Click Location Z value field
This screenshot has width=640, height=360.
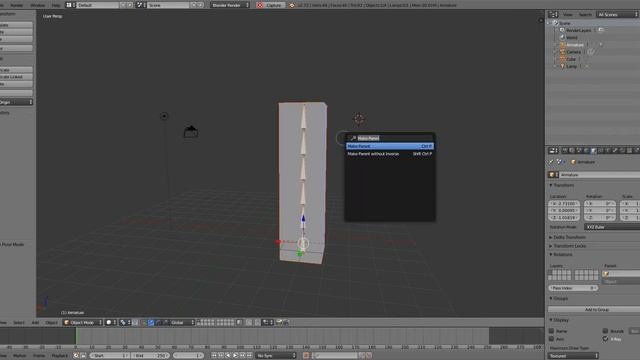[x=564, y=218]
